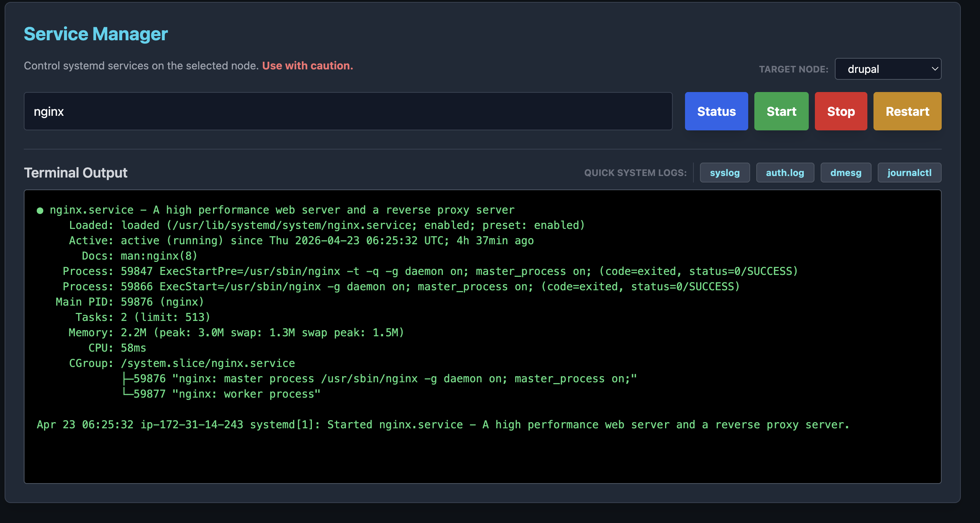Click the red 'Use with caution' warning
This screenshot has width=980, height=523.
pos(307,66)
